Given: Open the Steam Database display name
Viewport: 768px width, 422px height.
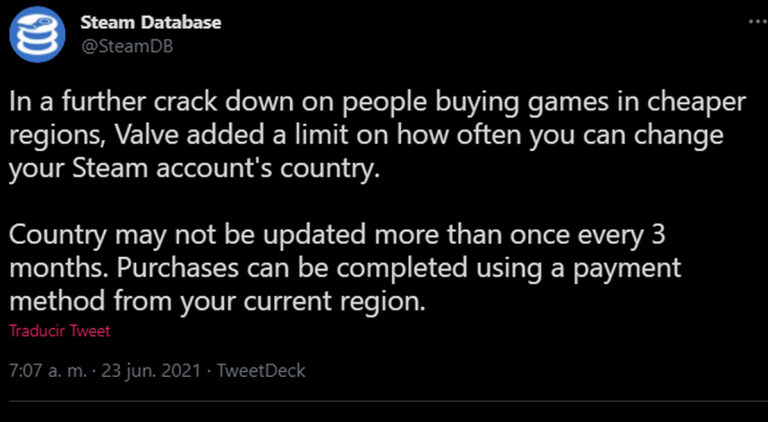Looking at the screenshot, I should [150, 22].
